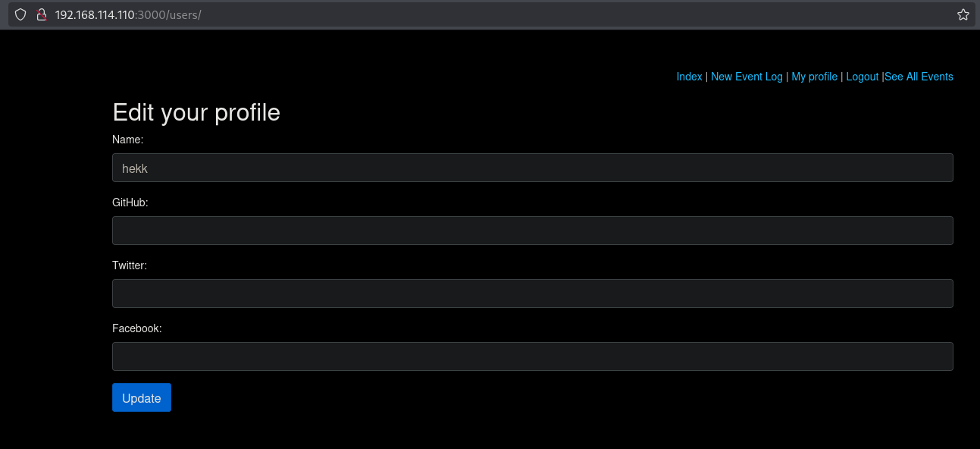The height and width of the screenshot is (449, 980).
Task: Focus the Facebook text field
Action: (x=532, y=356)
